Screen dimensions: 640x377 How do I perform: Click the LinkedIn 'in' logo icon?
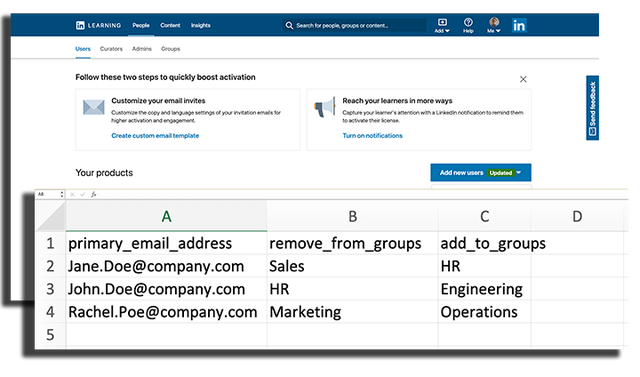(x=519, y=26)
